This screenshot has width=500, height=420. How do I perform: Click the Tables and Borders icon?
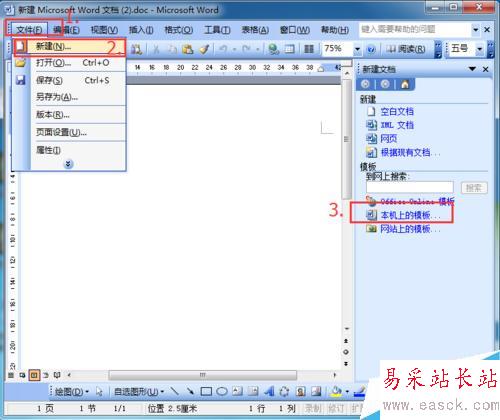(x=290, y=49)
